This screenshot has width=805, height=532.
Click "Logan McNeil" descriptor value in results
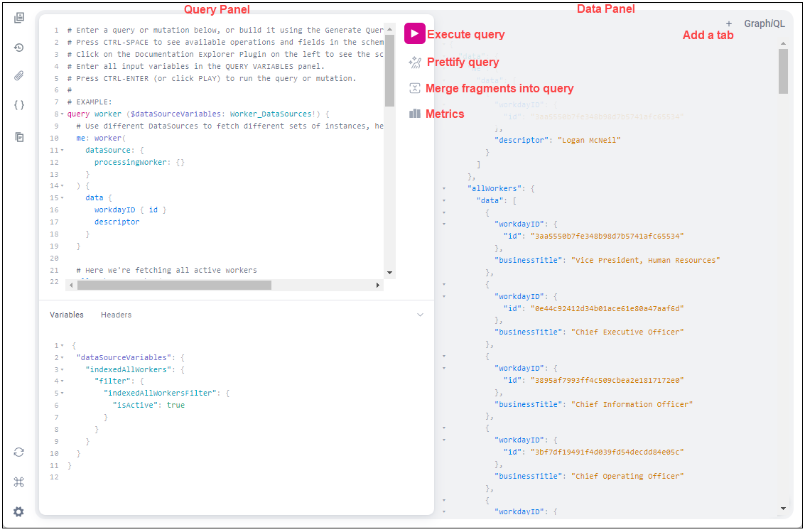point(589,140)
